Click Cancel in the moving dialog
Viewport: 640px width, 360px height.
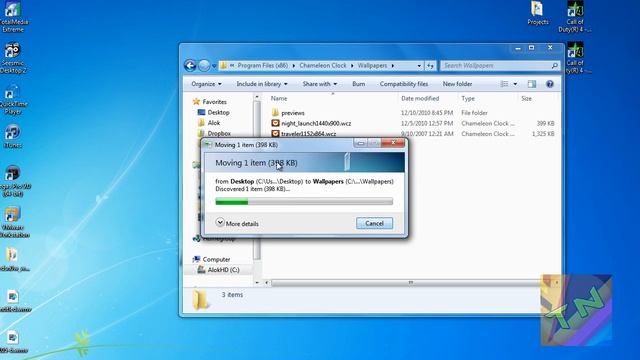[x=374, y=223]
